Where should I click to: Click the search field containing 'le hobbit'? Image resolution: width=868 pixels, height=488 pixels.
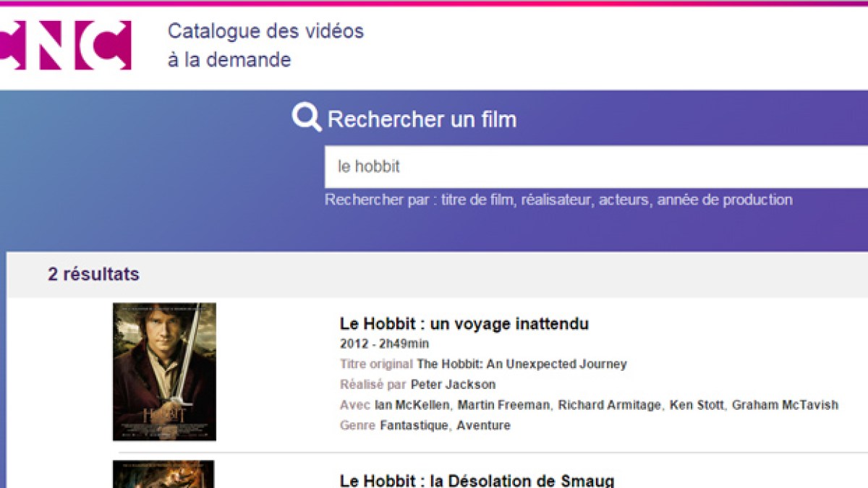point(596,166)
